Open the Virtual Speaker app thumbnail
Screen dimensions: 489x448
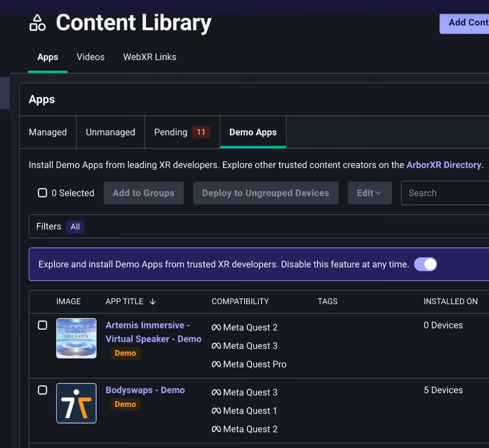coord(76,338)
